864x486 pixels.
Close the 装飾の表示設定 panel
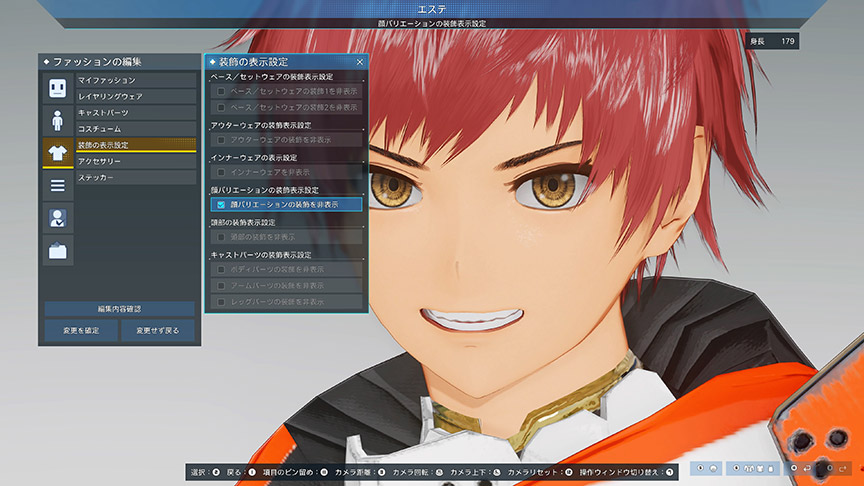pos(360,62)
